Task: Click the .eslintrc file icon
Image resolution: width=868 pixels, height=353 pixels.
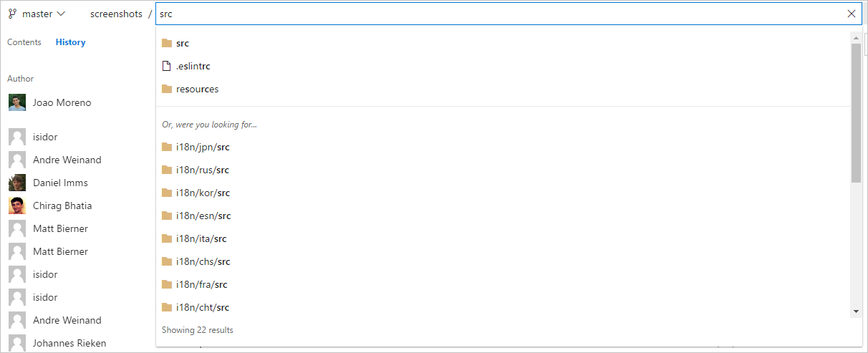Action: click(167, 66)
